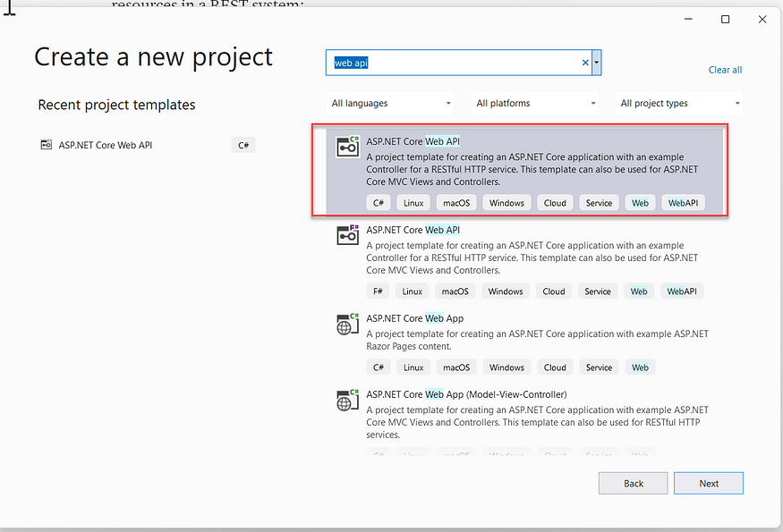Image resolution: width=783 pixels, height=532 pixels.
Task: Expand the All project types filter
Action: click(x=677, y=104)
